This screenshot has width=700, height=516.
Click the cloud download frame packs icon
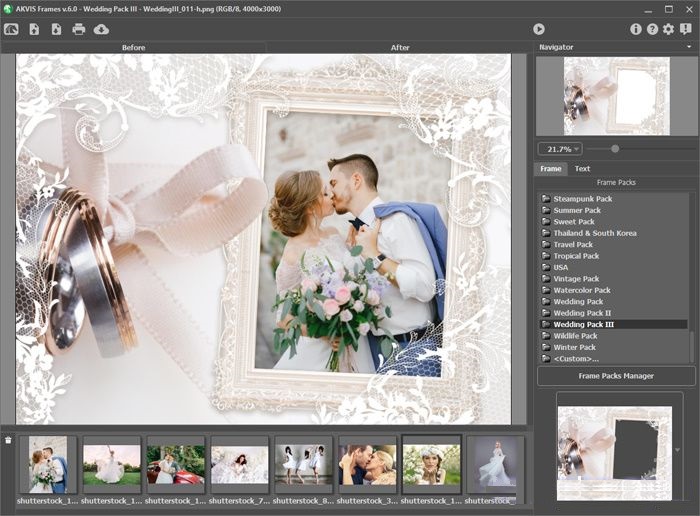(101, 29)
